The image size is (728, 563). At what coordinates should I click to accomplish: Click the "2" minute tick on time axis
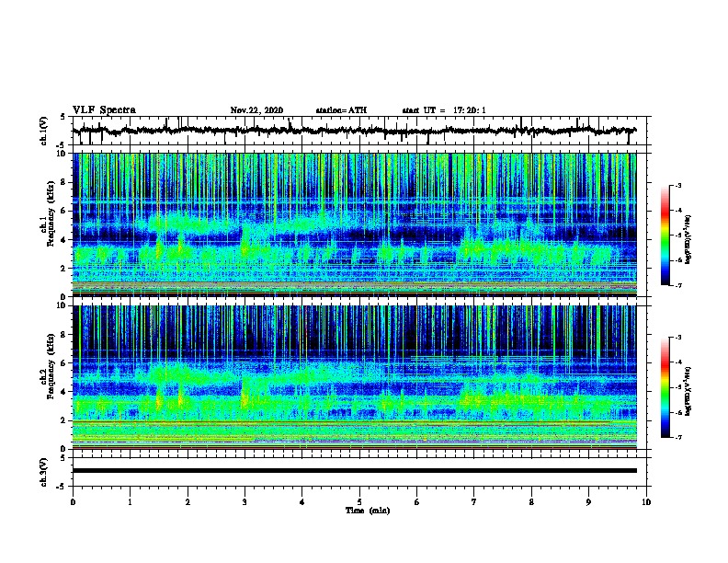point(188,501)
